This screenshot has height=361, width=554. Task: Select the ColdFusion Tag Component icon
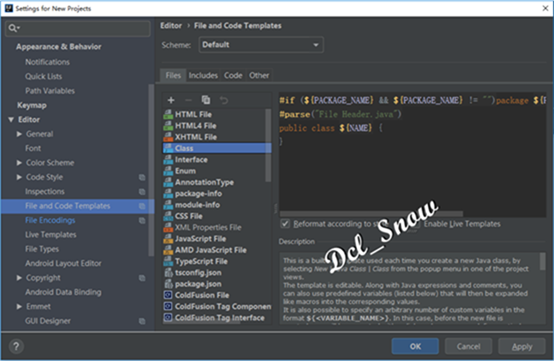[x=168, y=306]
